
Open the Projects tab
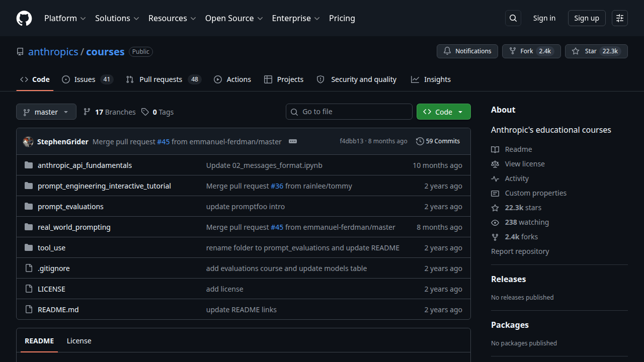pos(284,79)
